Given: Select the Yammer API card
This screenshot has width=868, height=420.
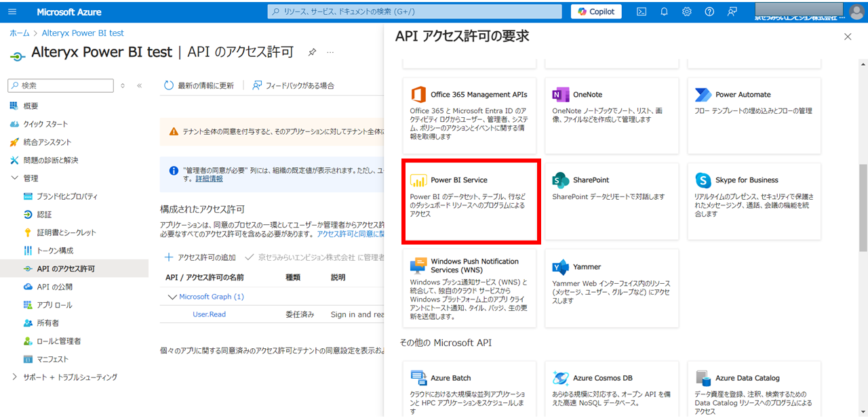Looking at the screenshot, I should [612, 289].
